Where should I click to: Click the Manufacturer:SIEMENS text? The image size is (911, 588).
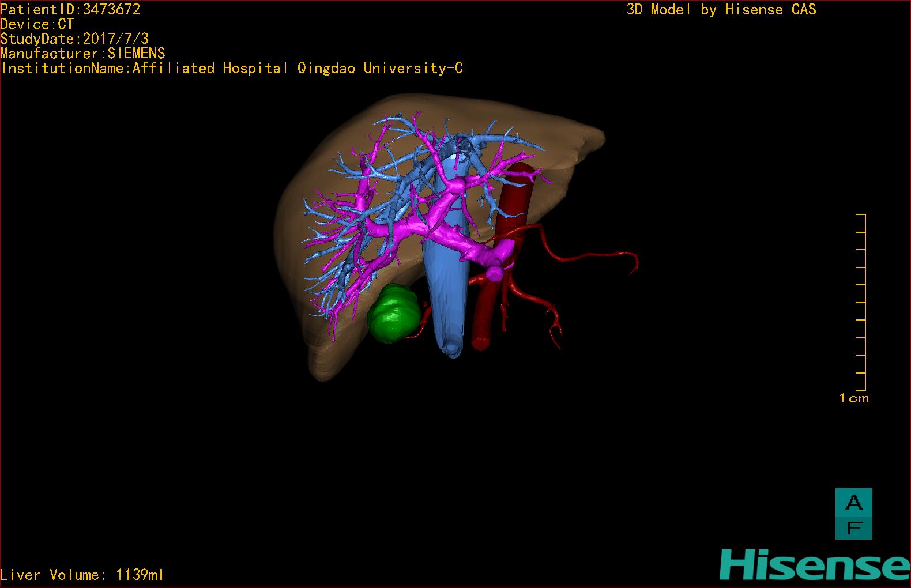tap(82, 54)
